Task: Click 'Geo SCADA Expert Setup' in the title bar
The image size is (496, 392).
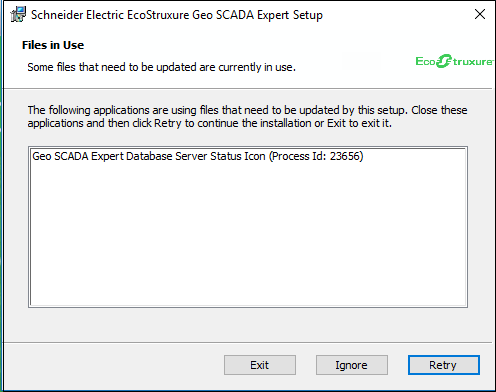Action: point(258,15)
